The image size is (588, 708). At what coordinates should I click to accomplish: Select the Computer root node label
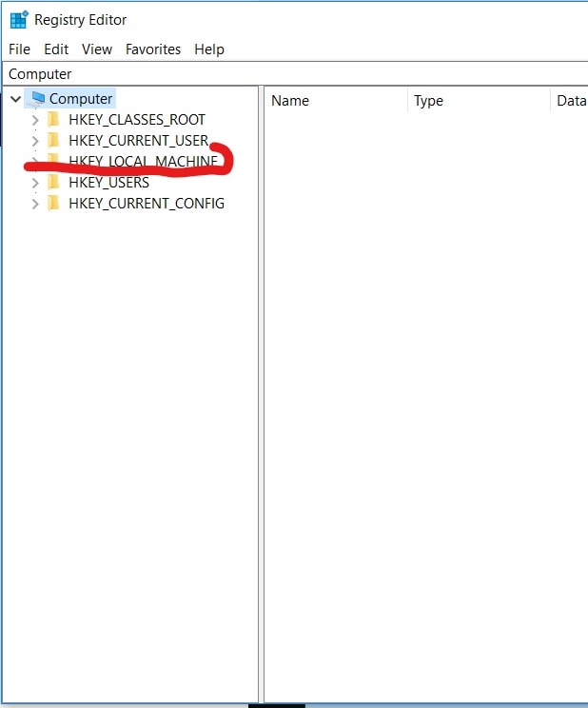click(x=81, y=99)
